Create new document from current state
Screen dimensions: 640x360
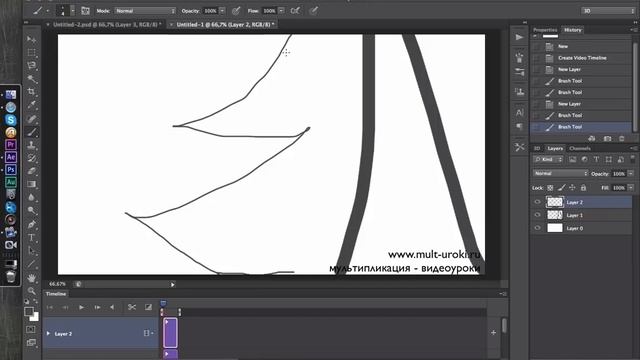tap(592, 139)
